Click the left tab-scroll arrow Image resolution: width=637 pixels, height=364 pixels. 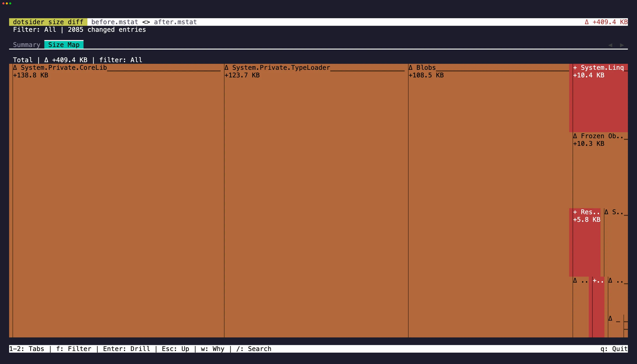[610, 45]
